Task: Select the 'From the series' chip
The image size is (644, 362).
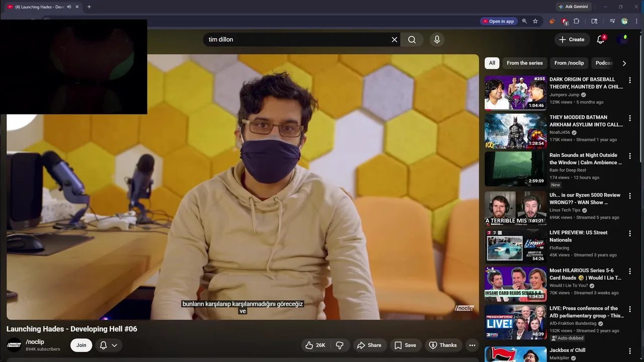Action: tap(524, 63)
